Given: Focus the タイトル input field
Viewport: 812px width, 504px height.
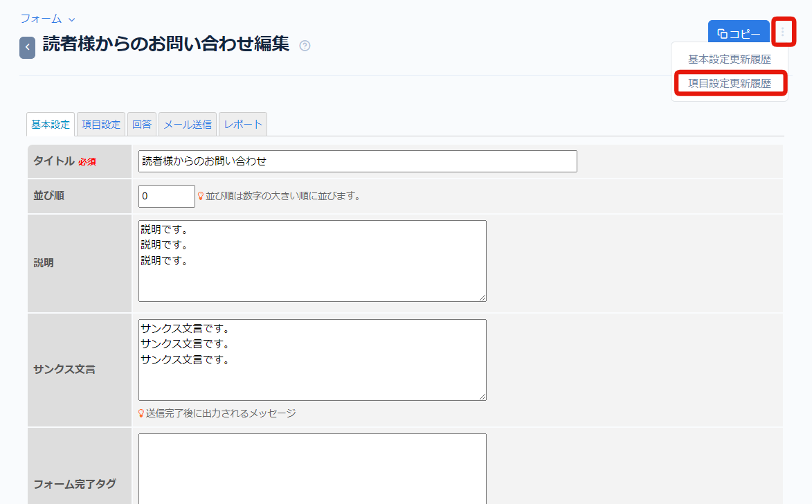Looking at the screenshot, I should coord(358,161).
